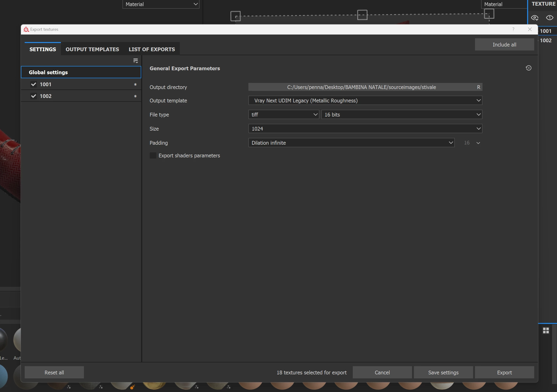Click the R button in output directory
Viewport: 557px width, 392px height.
(x=479, y=87)
